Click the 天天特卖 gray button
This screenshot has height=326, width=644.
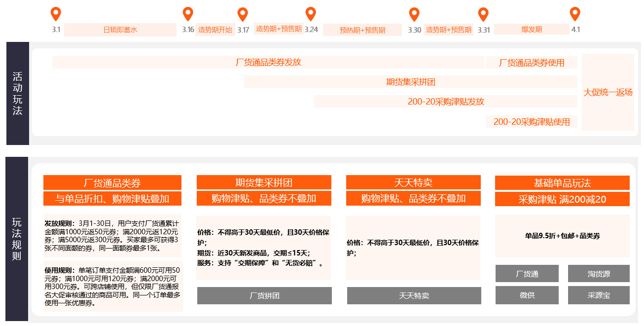coord(414,296)
